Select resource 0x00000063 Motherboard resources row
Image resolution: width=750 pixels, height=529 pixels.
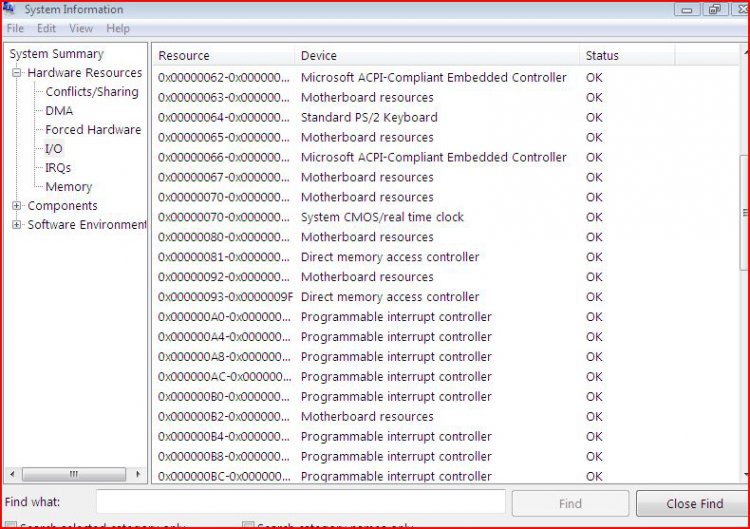point(380,98)
